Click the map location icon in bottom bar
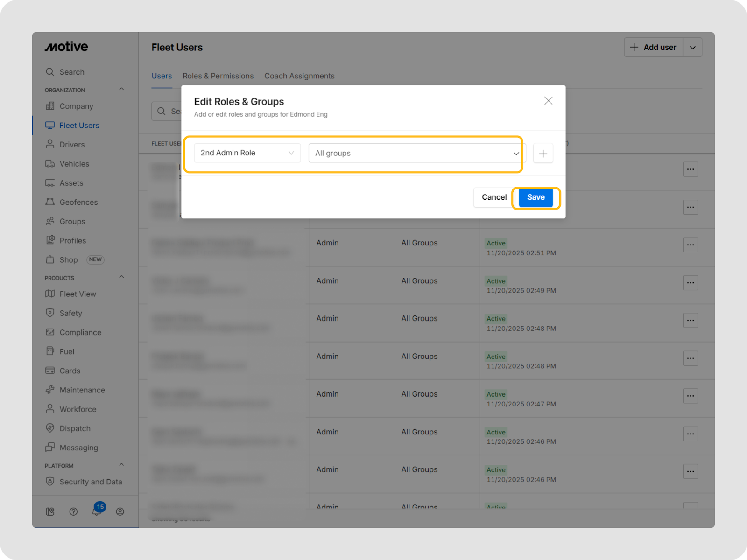The image size is (747, 560). (x=50, y=511)
